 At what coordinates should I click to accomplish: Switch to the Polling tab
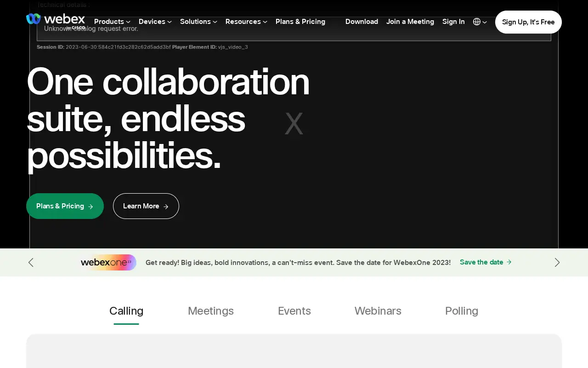click(462, 311)
